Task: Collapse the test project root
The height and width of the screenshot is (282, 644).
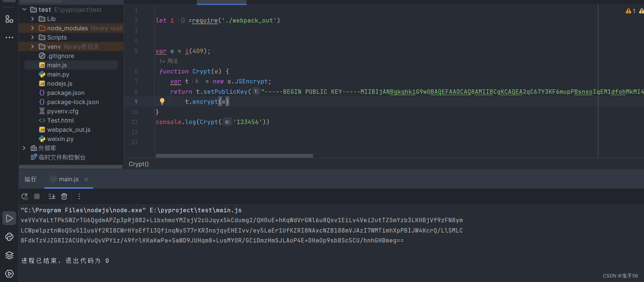Action: tap(24, 10)
